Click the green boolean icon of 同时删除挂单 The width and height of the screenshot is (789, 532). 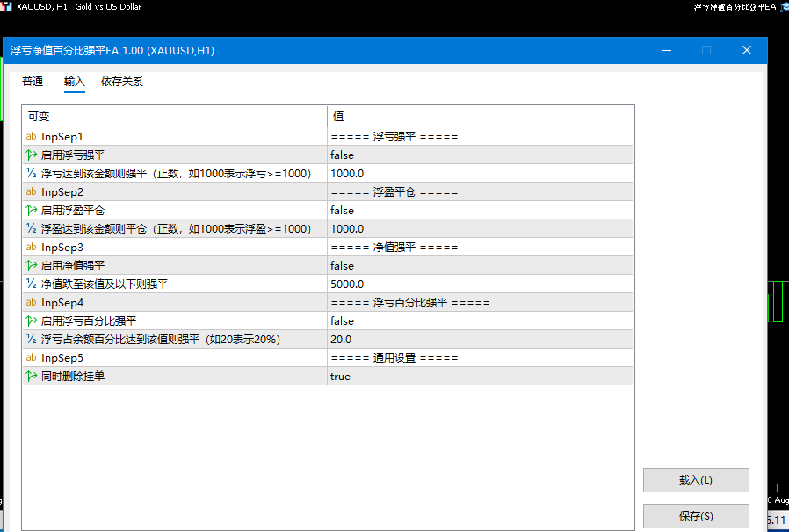click(x=32, y=376)
